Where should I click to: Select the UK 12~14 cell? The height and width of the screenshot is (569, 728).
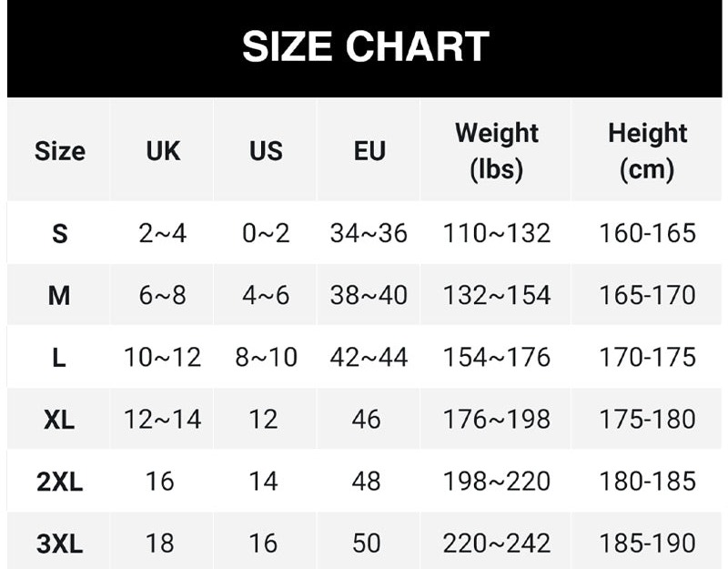pyautogui.click(x=163, y=420)
